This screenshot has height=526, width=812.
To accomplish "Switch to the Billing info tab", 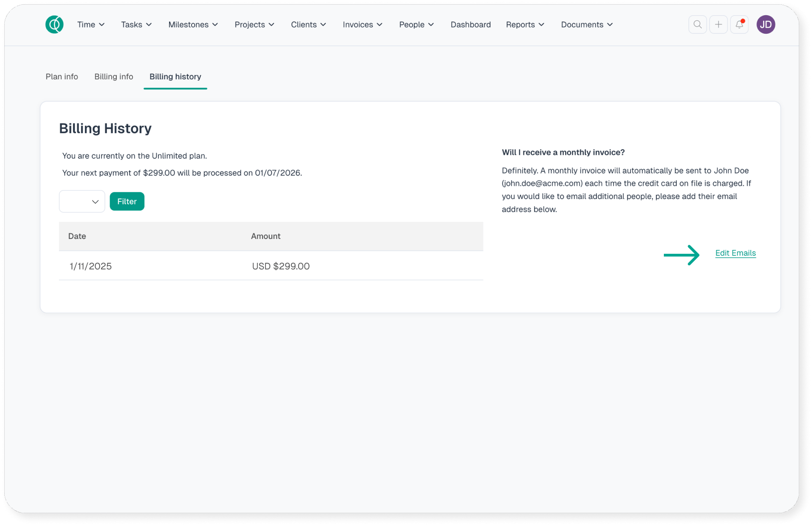I will [113, 77].
